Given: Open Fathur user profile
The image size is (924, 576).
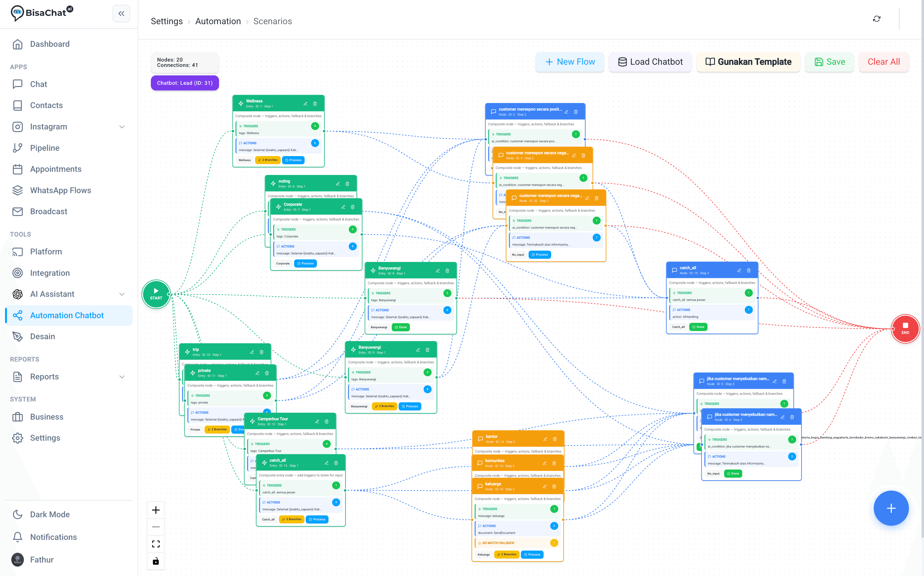Looking at the screenshot, I should click(69, 560).
